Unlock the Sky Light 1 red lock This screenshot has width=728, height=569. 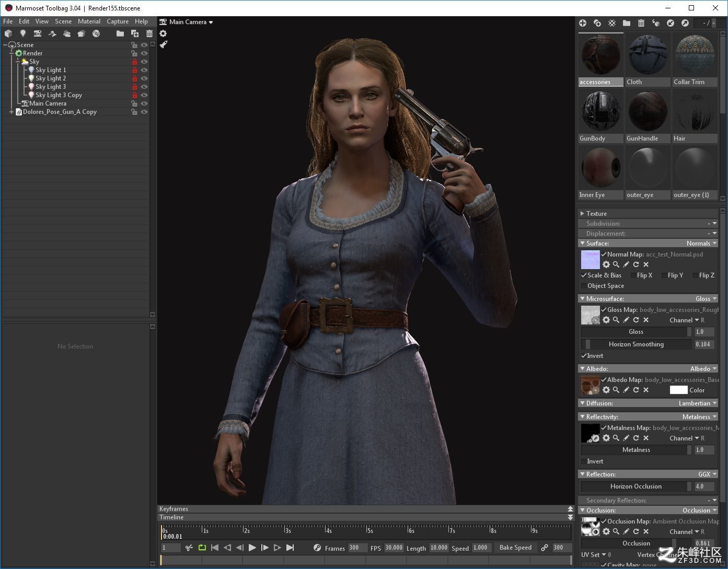[x=134, y=70]
